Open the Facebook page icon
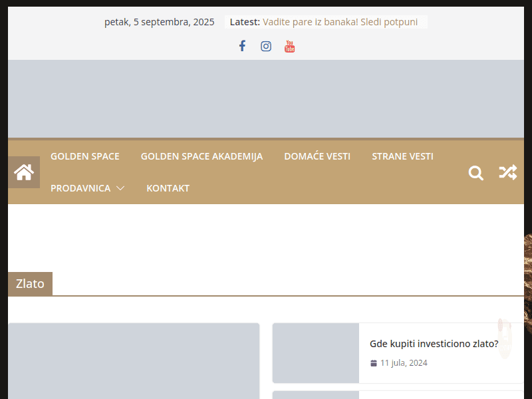The height and width of the screenshot is (399, 532). pyautogui.click(x=242, y=46)
